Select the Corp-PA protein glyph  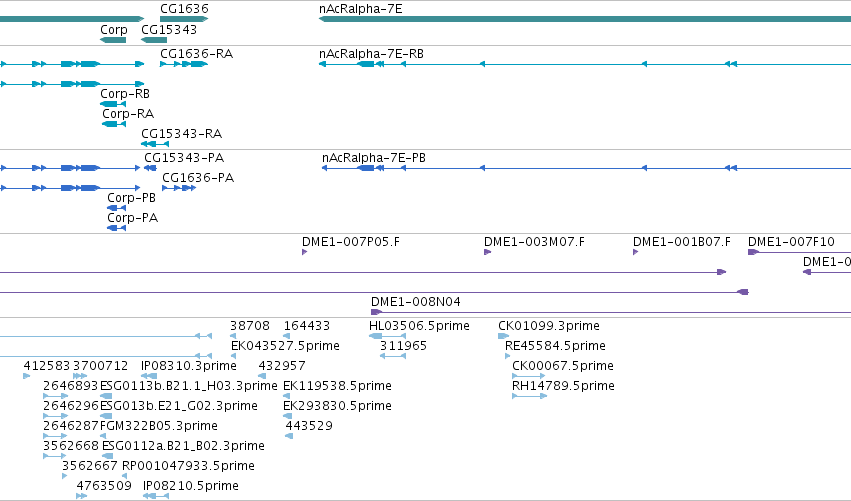pyautogui.click(x=117, y=229)
